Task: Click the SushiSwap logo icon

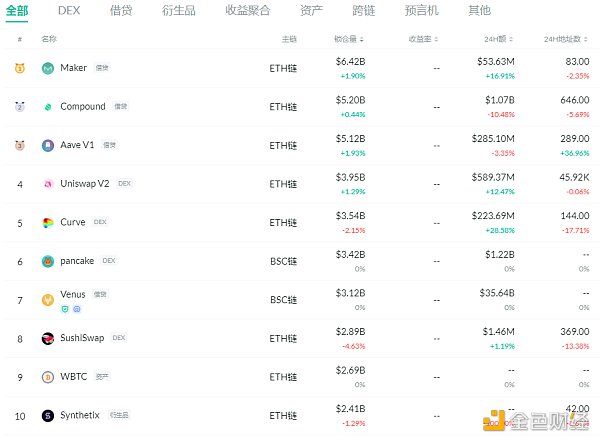Action: click(x=48, y=338)
